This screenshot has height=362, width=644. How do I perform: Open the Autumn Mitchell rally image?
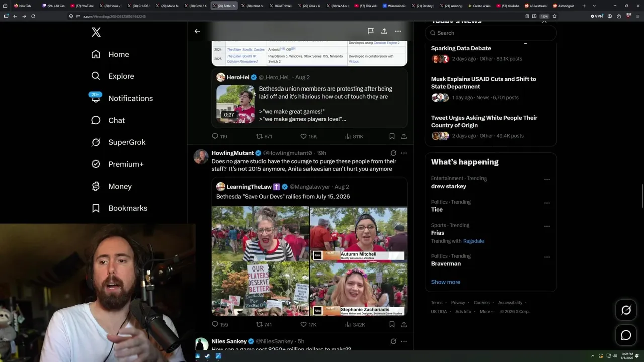pyautogui.click(x=358, y=234)
